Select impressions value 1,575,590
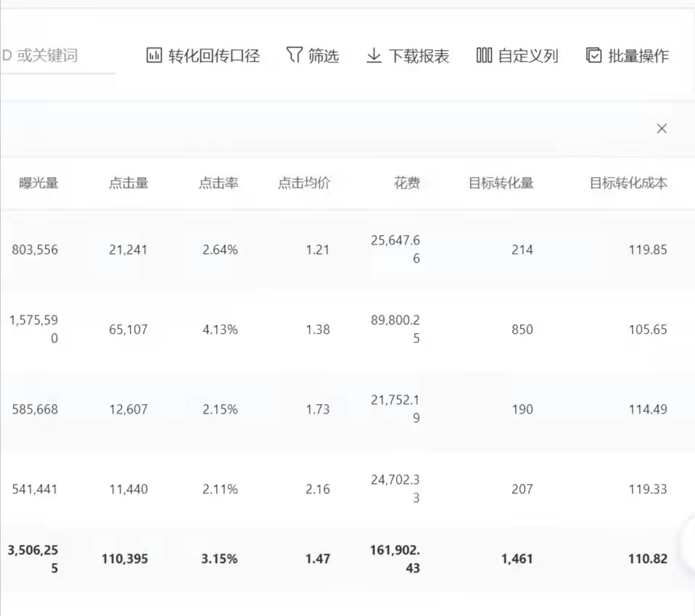 (x=33, y=329)
